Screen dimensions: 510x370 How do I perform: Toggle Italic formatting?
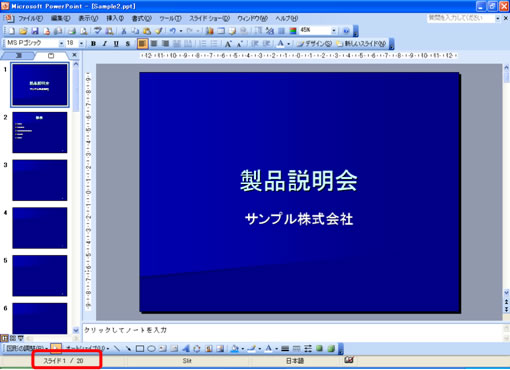105,44
